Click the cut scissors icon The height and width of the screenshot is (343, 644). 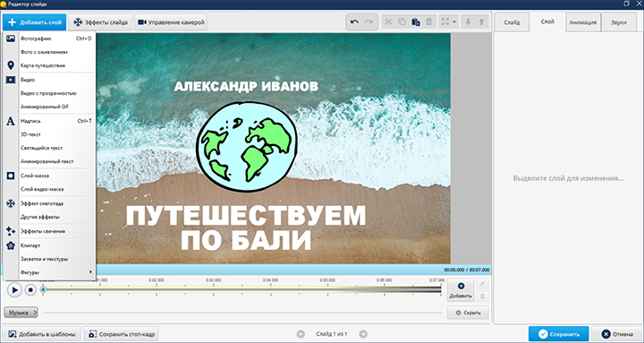coord(388,22)
